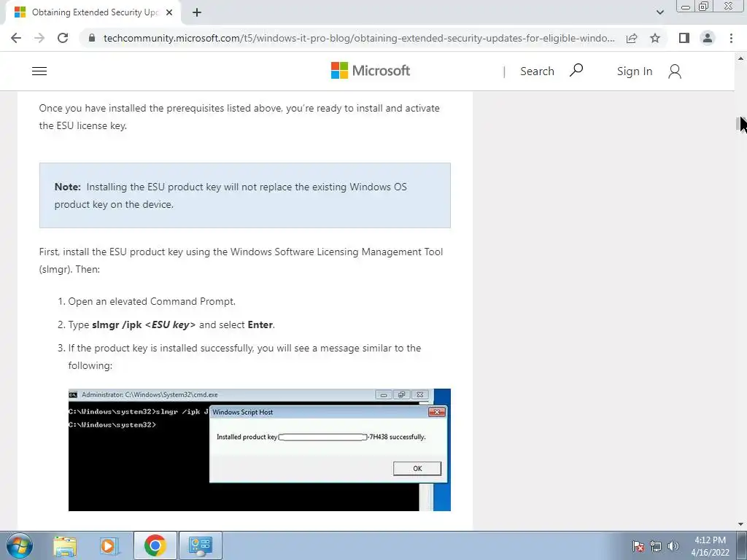Open Action Center flag icon
Viewport: 747px width, 560px height.
point(638,546)
